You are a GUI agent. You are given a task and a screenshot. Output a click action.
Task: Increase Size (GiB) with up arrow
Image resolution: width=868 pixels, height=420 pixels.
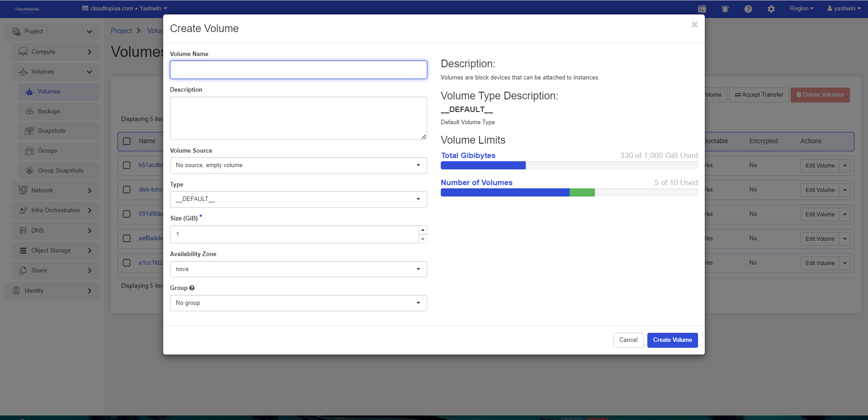pos(423,230)
